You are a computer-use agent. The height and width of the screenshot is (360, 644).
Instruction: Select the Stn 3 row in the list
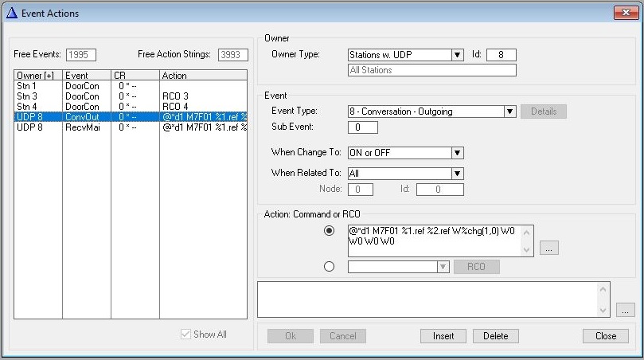(131, 96)
